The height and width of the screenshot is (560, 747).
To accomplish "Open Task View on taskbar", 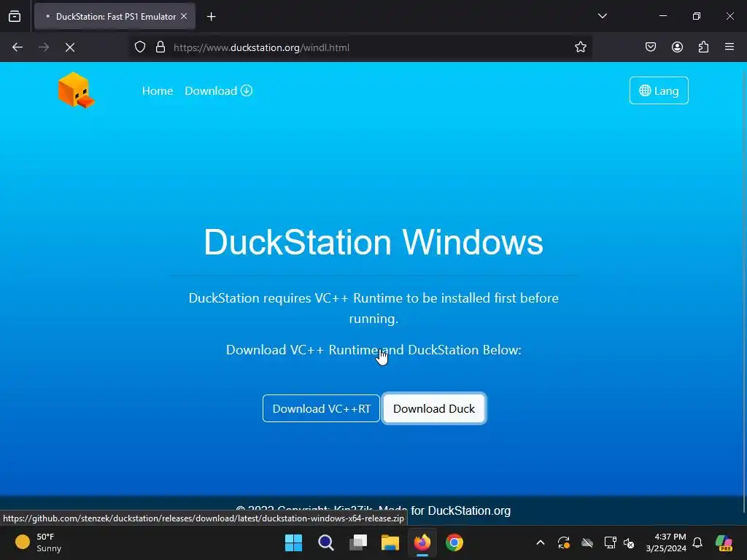I will click(x=358, y=542).
